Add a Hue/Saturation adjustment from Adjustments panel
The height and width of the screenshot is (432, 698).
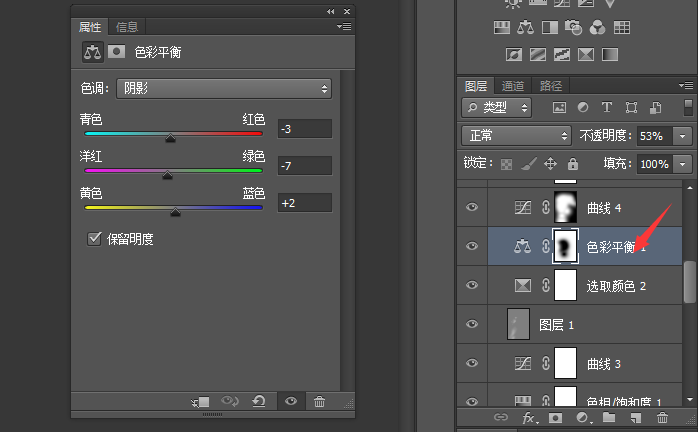[502, 28]
